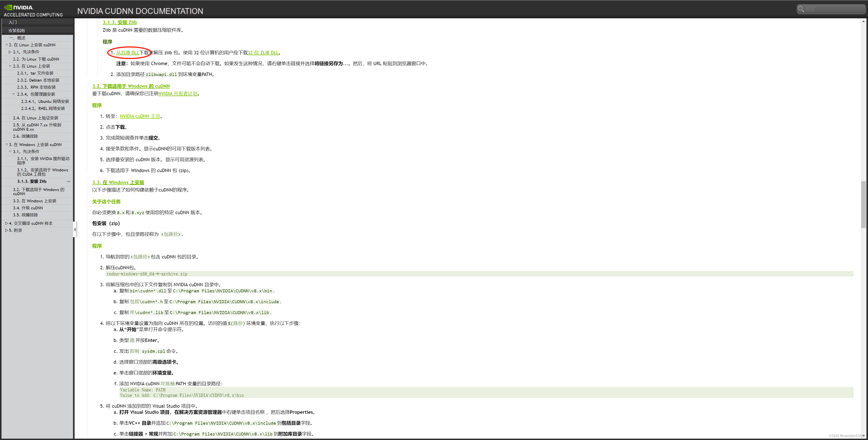Expand the '4. 交叉编译 cuDNN 样本' section
Image resolution: width=868 pixels, height=440 pixels.
tap(6, 224)
